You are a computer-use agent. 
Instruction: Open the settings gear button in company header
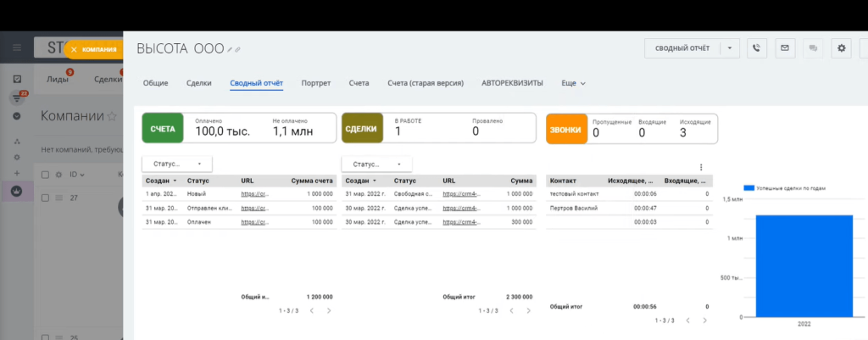(842, 48)
